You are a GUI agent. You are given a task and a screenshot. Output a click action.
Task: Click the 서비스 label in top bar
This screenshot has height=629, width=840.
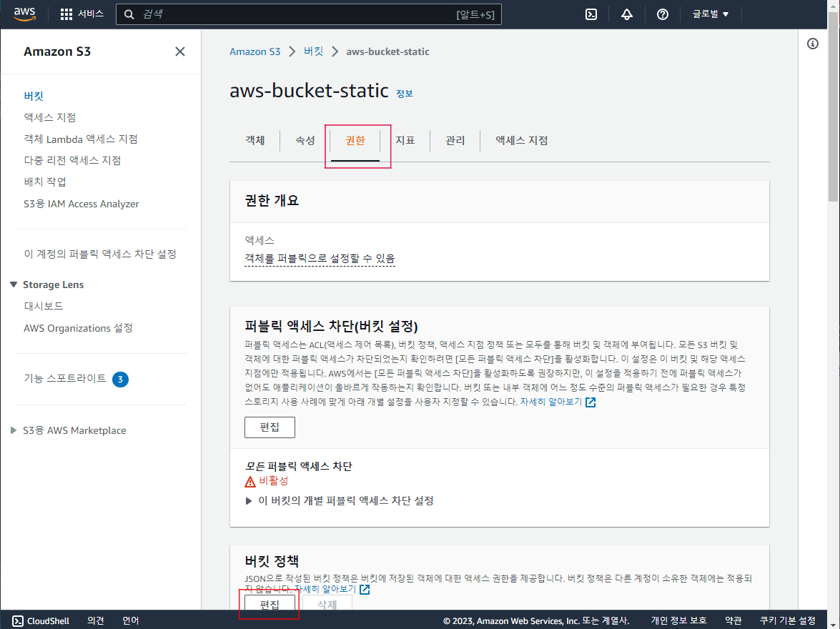pyautogui.click(x=91, y=14)
